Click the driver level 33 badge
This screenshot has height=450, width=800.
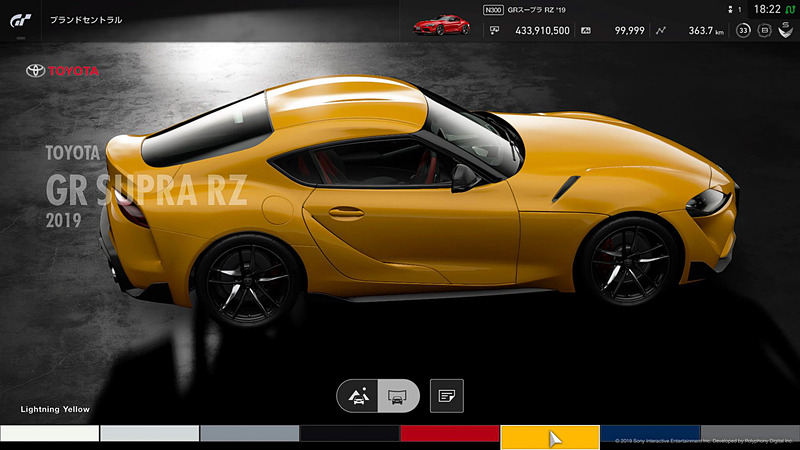pyautogui.click(x=743, y=31)
